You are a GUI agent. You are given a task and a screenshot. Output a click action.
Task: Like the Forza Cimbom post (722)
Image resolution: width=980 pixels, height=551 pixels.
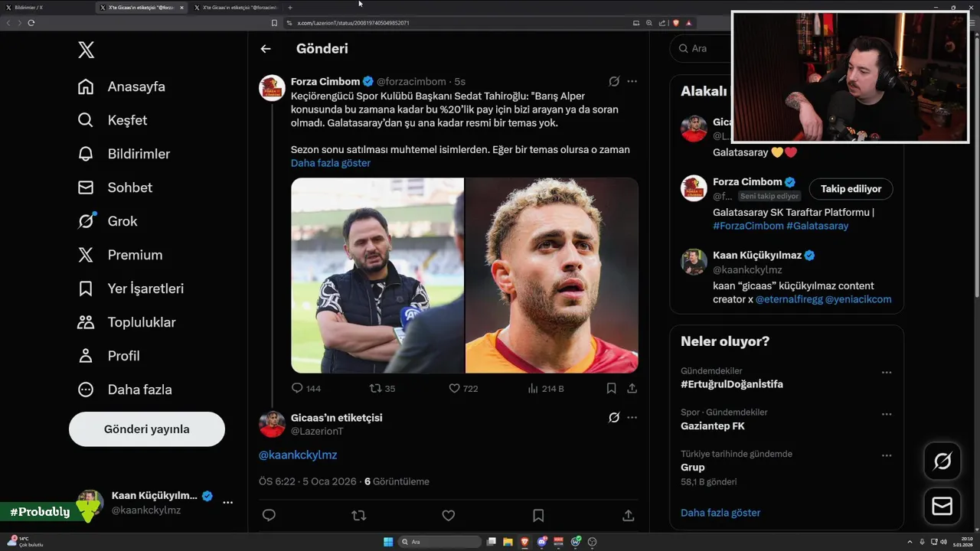point(463,388)
